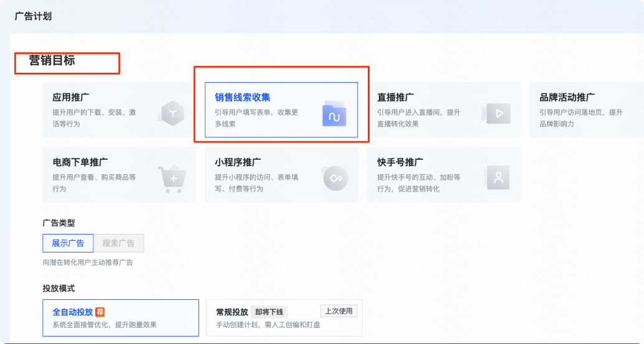644x344 pixels.
Task: Select the 电商下单推广 goal card
Action: pos(119,174)
